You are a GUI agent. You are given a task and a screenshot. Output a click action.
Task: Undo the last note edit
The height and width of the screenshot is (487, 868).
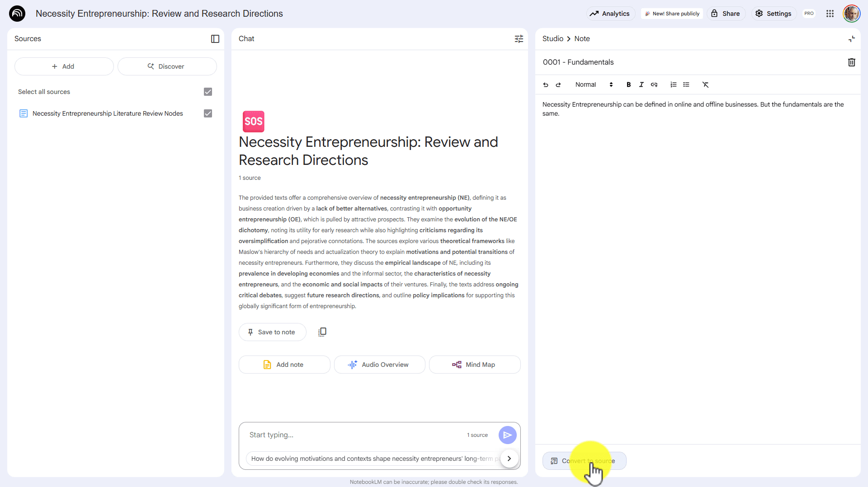pyautogui.click(x=546, y=84)
